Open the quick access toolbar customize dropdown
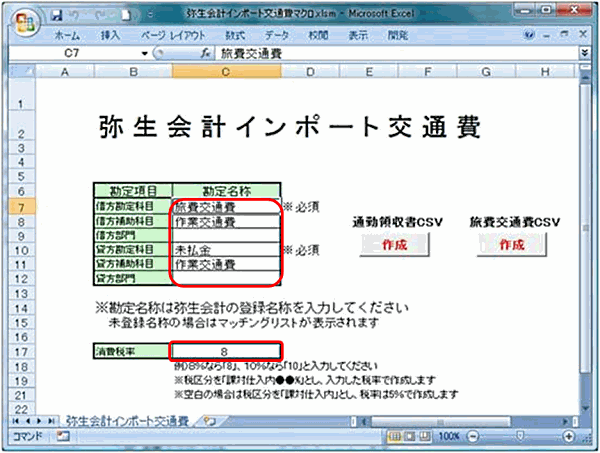This screenshot has width=600, height=453. (150, 15)
